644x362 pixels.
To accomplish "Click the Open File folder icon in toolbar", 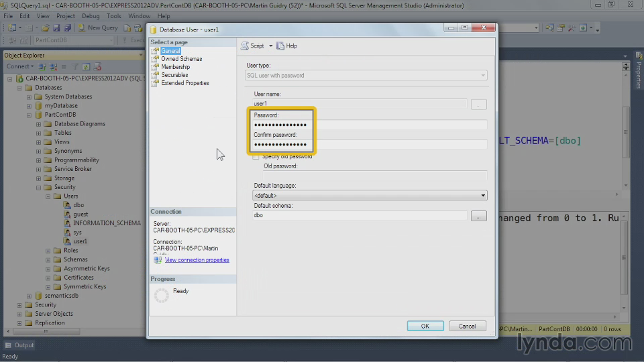I will [45, 28].
